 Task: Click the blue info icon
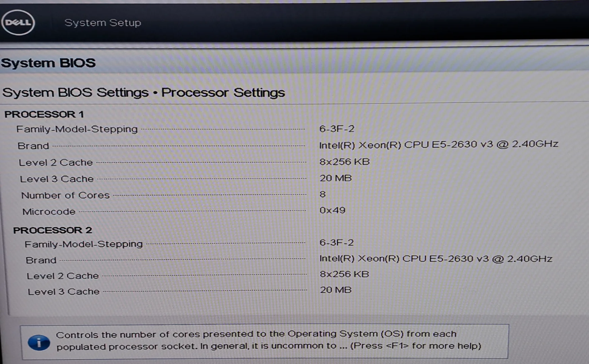coord(39,342)
